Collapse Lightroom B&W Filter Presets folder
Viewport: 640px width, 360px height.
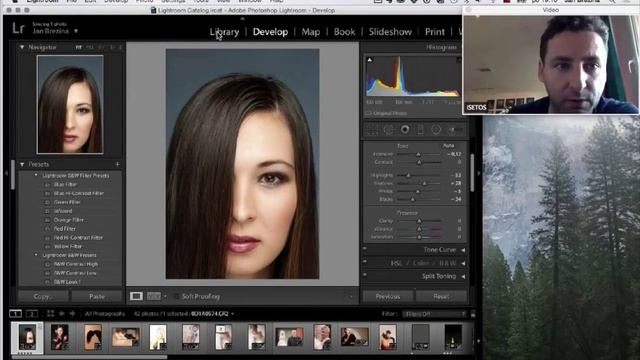(36, 175)
